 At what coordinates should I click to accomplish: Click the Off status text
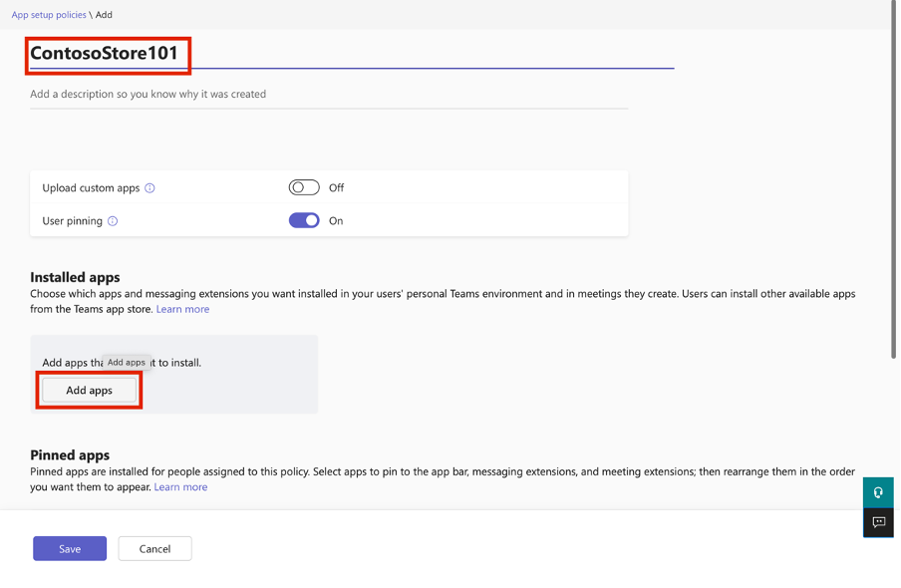pyautogui.click(x=336, y=188)
